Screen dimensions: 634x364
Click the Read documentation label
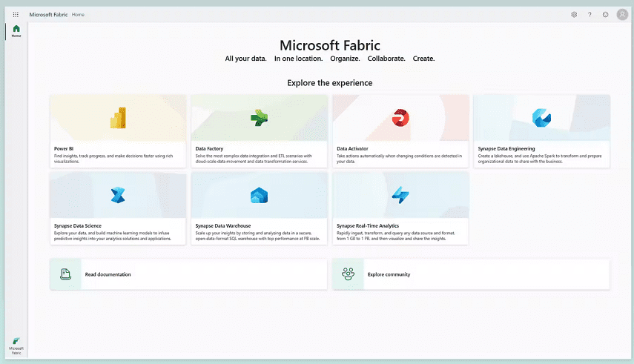[108, 274]
